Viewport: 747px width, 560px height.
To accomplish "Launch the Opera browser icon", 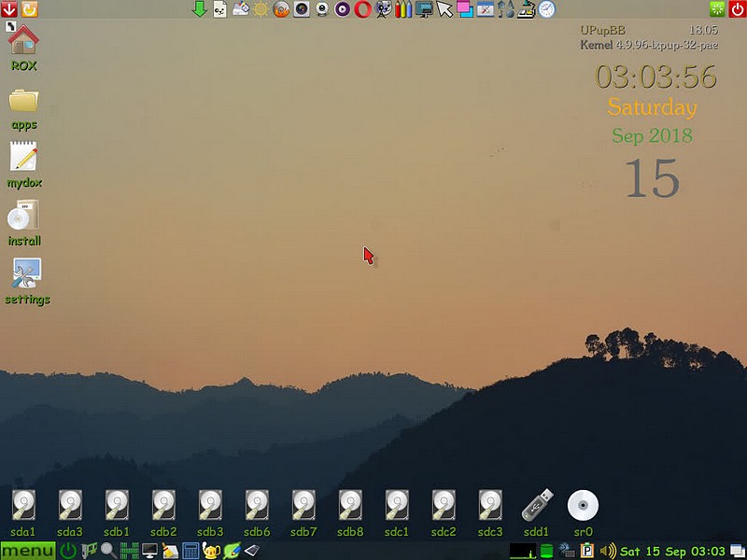I will (362, 9).
